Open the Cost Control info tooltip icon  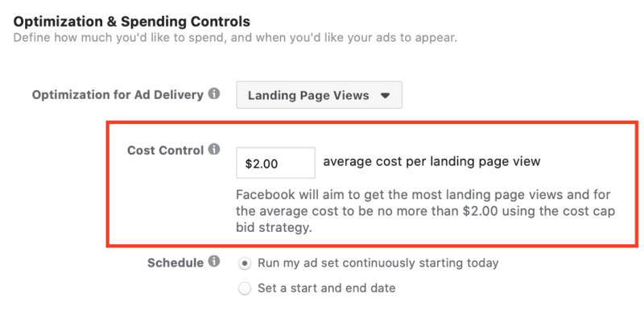pos(213,149)
